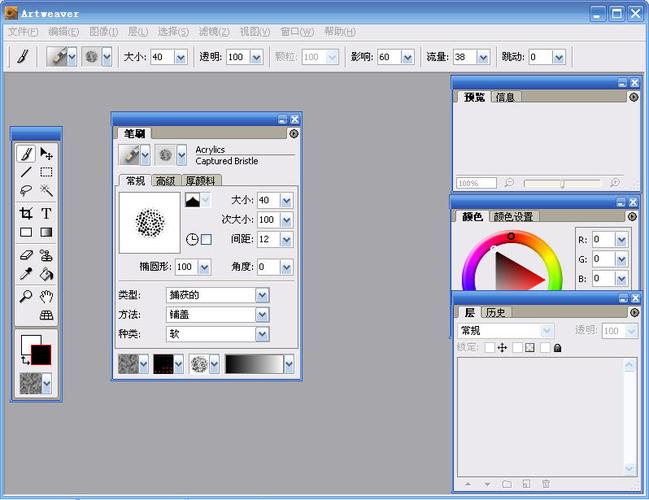Screen dimensions: 649x500
Task: Open the 滤镜 menu
Action: 213,32
